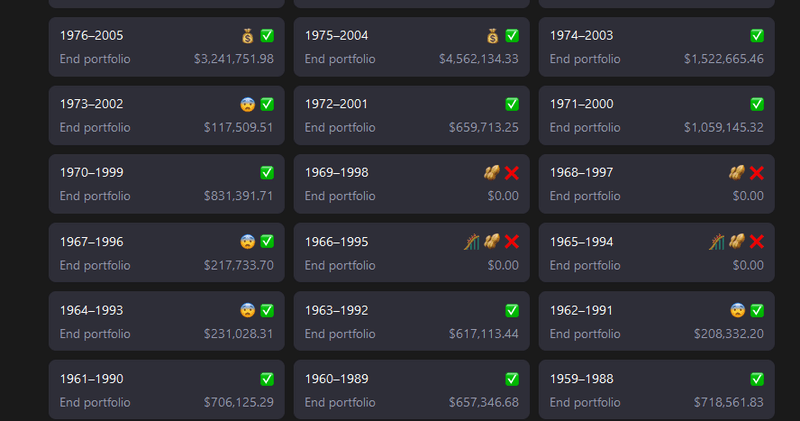This screenshot has height=421, width=800.
Task: Click the green checkmark on 1974–2003 card
Action: click(757, 36)
